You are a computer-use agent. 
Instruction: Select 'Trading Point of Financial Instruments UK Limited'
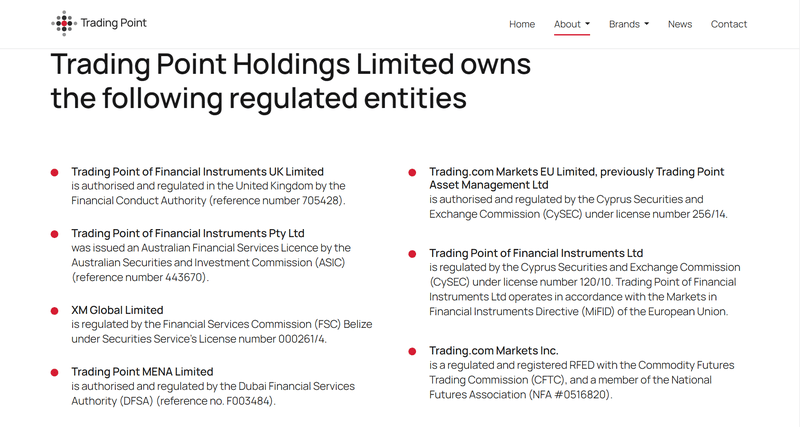pyautogui.click(x=197, y=171)
